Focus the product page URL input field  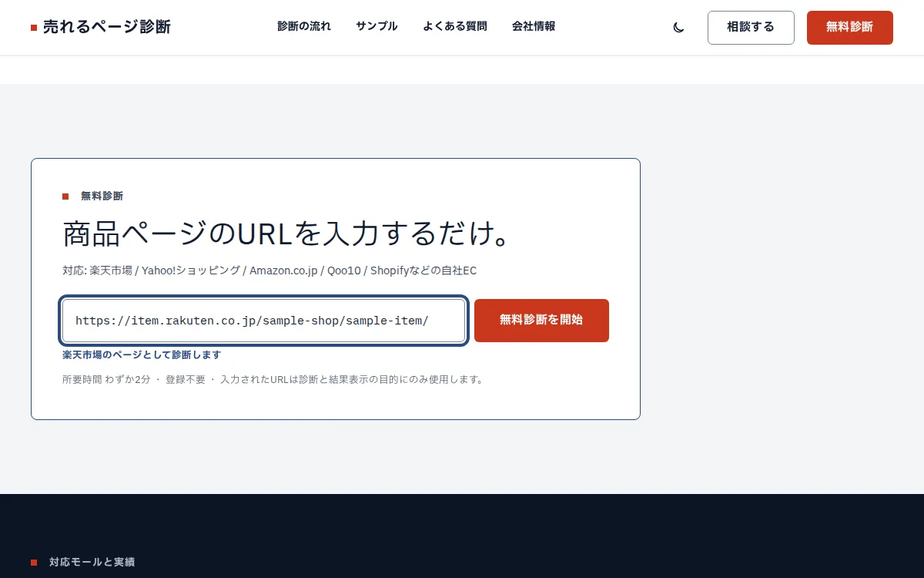pos(264,321)
